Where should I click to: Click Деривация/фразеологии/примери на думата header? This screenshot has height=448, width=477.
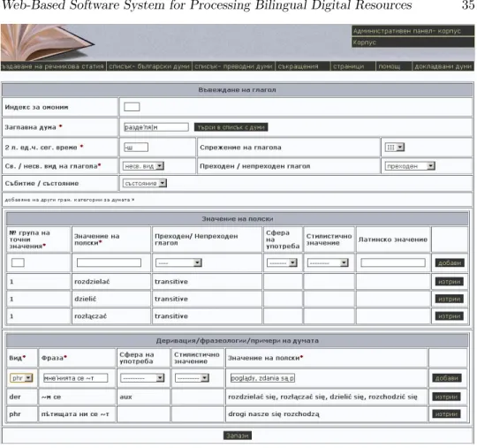238,341
